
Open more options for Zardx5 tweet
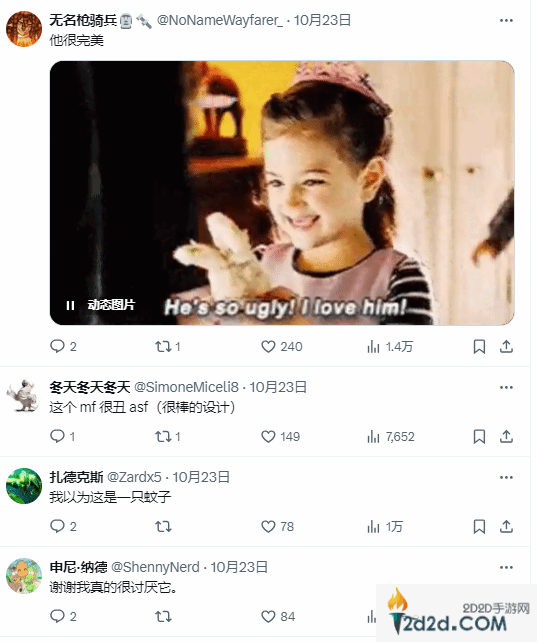(506, 477)
